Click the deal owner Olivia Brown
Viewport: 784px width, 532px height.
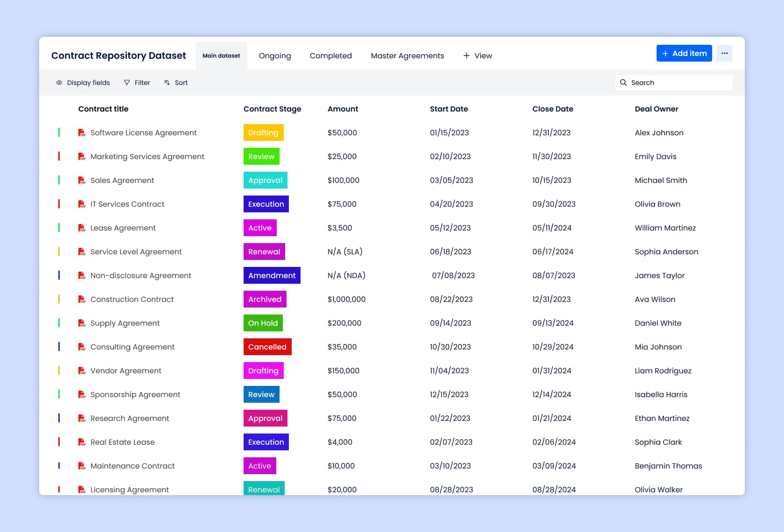658,204
